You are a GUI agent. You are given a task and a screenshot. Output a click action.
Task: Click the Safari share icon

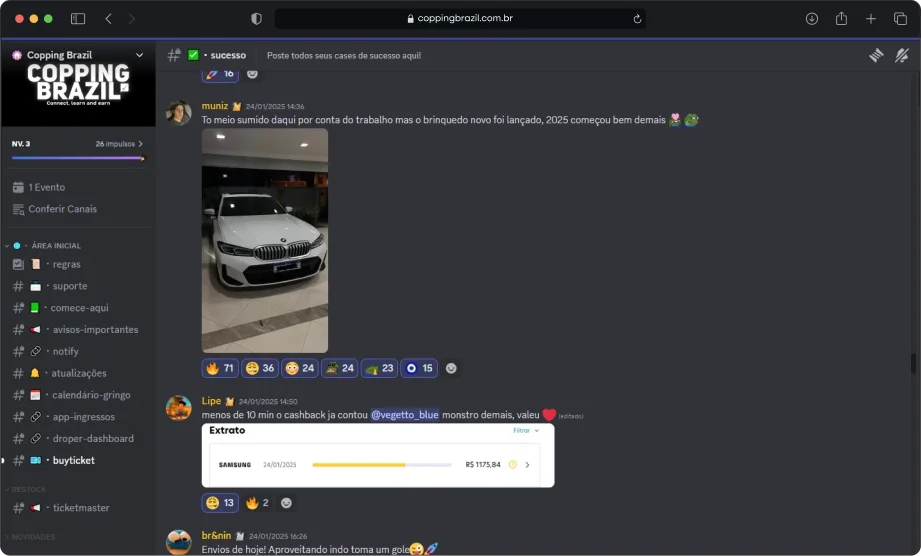coord(841,19)
